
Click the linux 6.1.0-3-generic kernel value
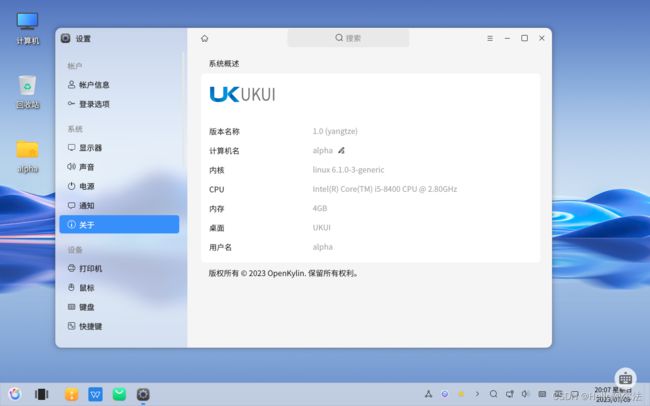pyautogui.click(x=348, y=170)
